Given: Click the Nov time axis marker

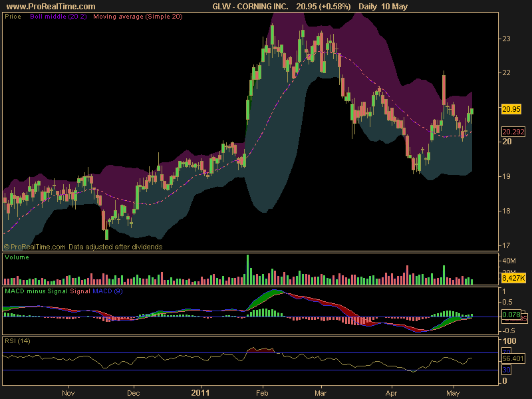Looking at the screenshot, I should click(68, 393).
